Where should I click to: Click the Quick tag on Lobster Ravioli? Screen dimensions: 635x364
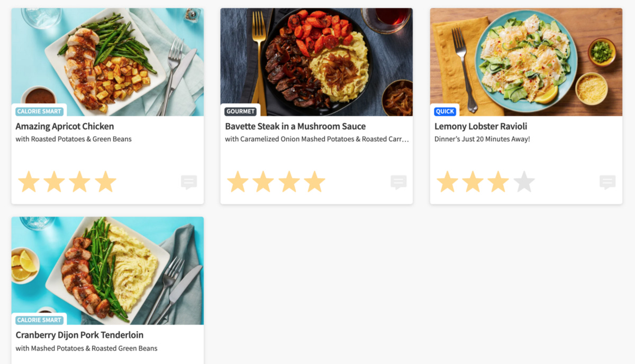click(445, 112)
